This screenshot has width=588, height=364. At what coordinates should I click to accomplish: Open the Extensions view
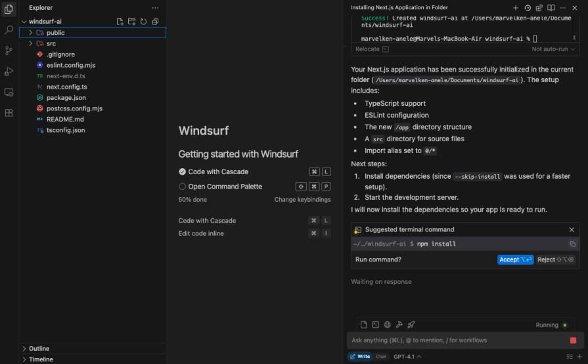(9, 113)
